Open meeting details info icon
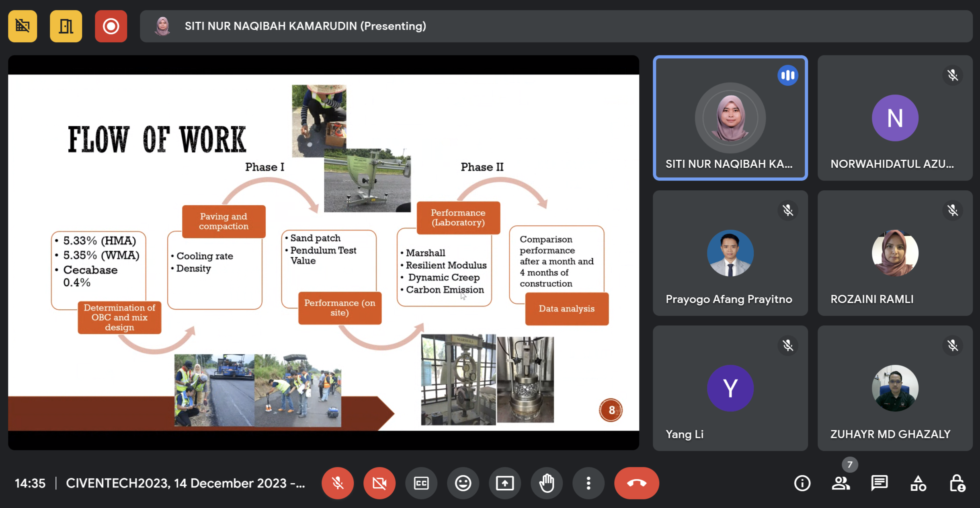 802,483
